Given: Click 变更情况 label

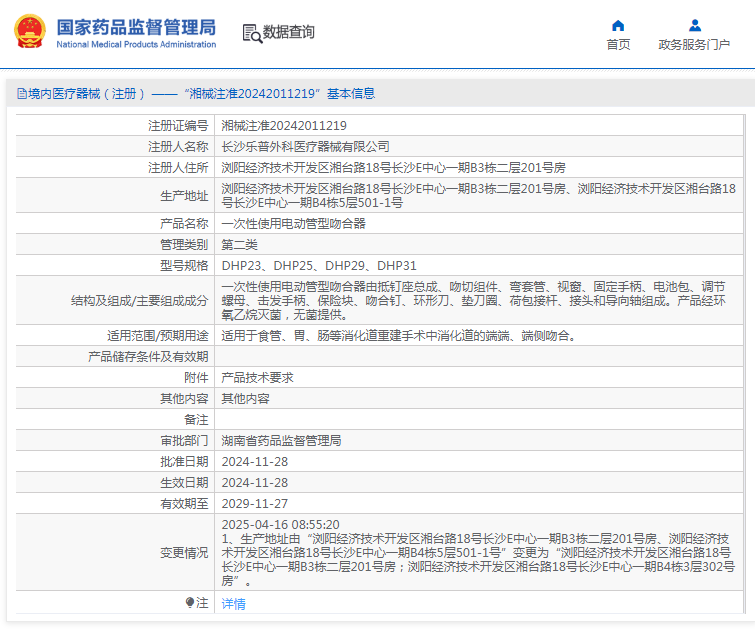Looking at the screenshot, I should [x=184, y=553].
